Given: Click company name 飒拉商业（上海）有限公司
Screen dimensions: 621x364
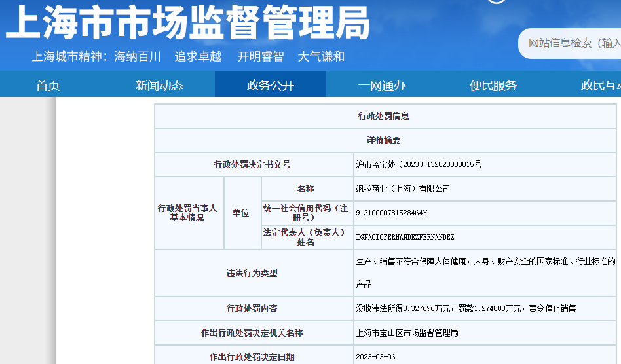Looking at the screenshot, I should click(x=403, y=189).
